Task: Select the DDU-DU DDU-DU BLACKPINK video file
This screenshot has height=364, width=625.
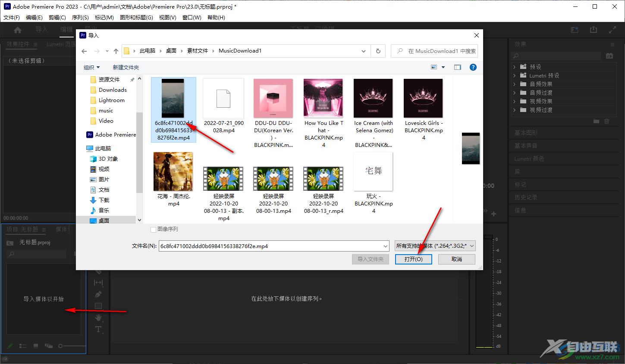Action: pos(273,113)
